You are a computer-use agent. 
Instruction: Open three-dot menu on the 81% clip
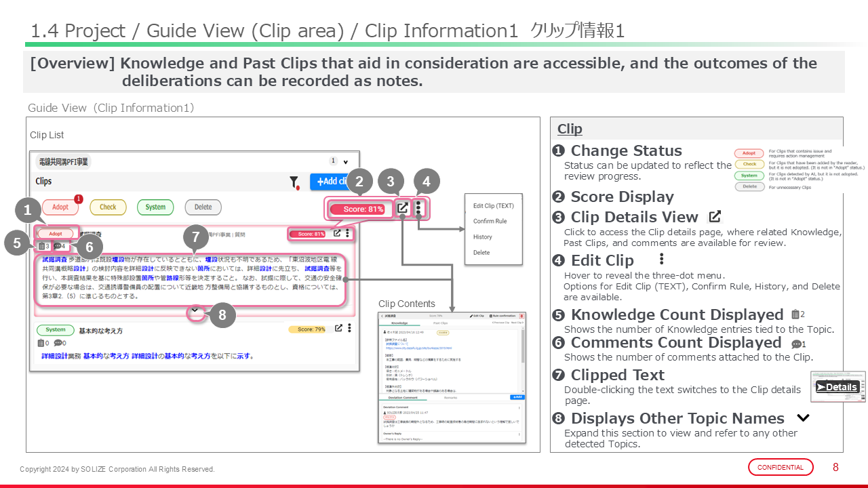point(348,234)
